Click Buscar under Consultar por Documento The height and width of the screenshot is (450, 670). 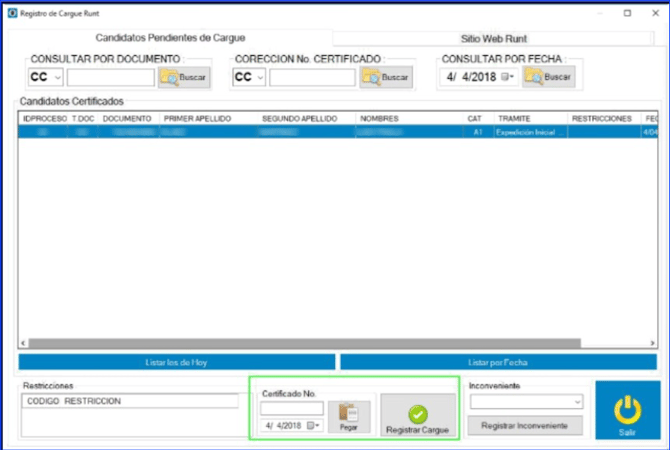(x=184, y=77)
